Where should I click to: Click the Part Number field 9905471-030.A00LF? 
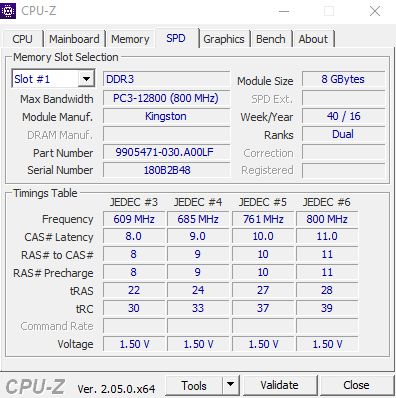pos(166,152)
